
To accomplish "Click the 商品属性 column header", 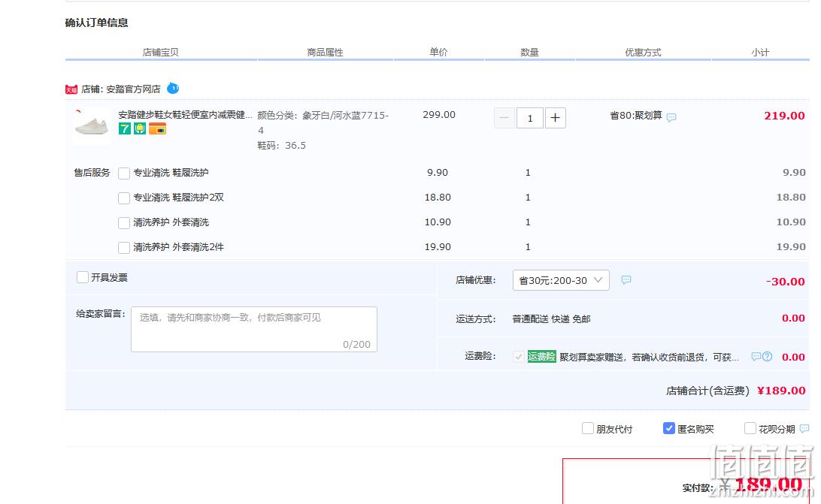I will coord(325,53).
